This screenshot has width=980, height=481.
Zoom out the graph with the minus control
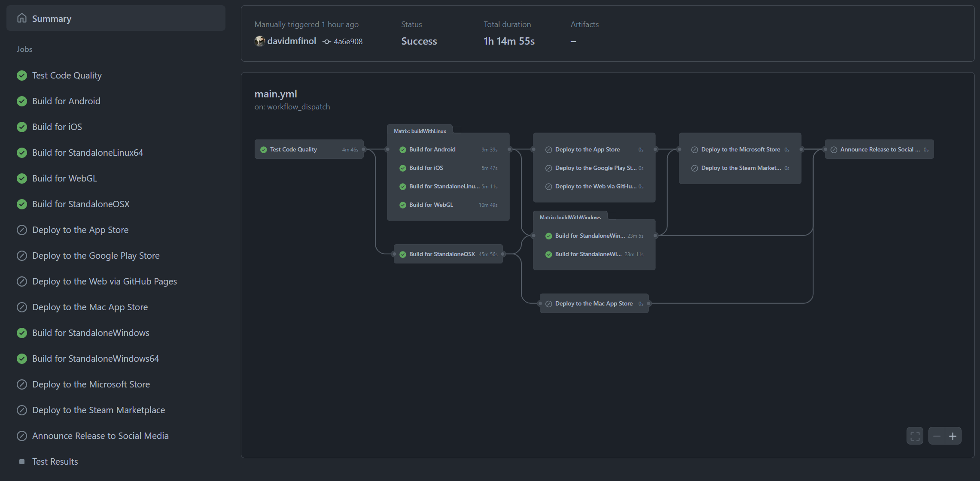pyautogui.click(x=937, y=436)
